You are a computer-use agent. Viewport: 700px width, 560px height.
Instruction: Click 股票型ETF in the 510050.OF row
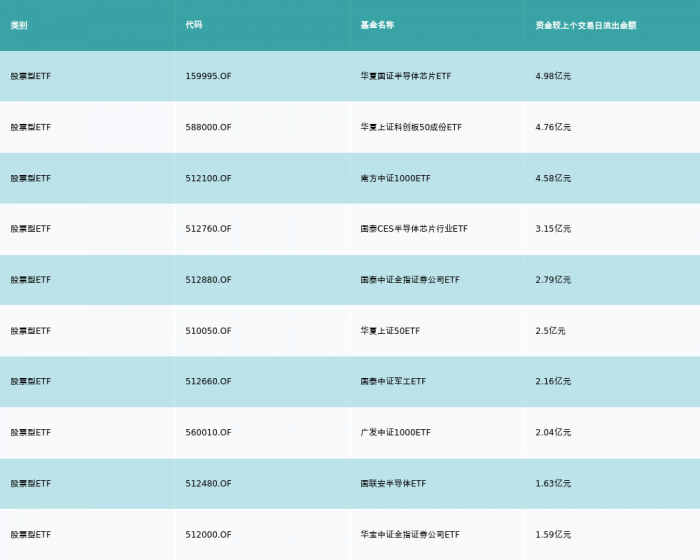tap(31, 331)
